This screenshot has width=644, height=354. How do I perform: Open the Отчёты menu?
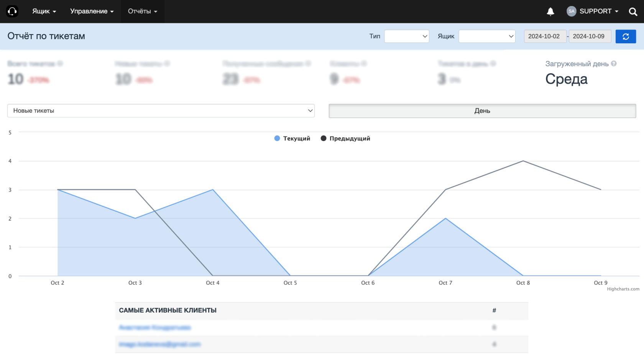click(x=143, y=11)
